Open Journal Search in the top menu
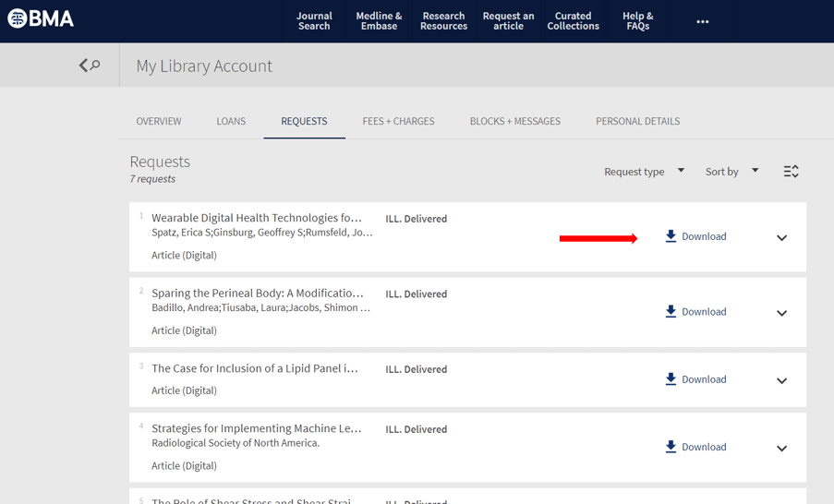Viewport: 834px width, 504px height. click(x=314, y=21)
